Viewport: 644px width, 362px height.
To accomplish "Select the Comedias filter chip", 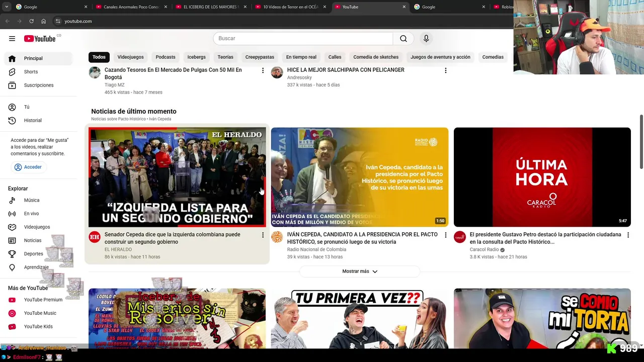I will point(493,57).
